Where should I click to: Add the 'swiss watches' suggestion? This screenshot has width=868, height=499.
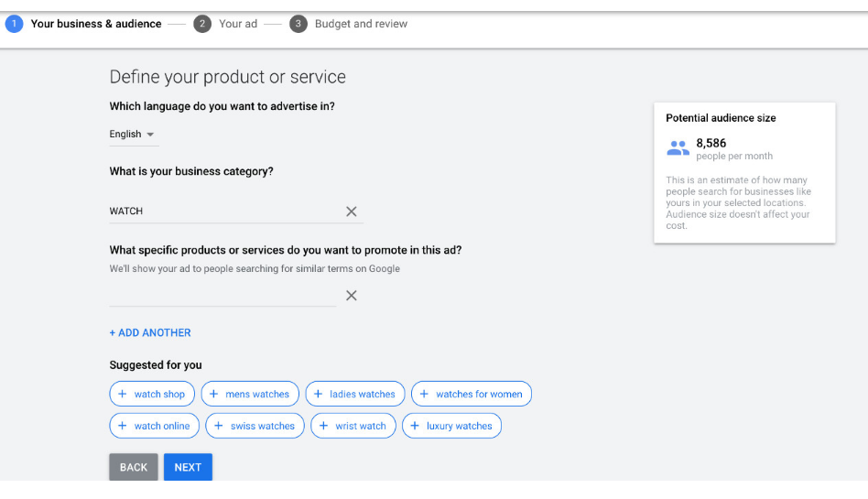click(255, 426)
